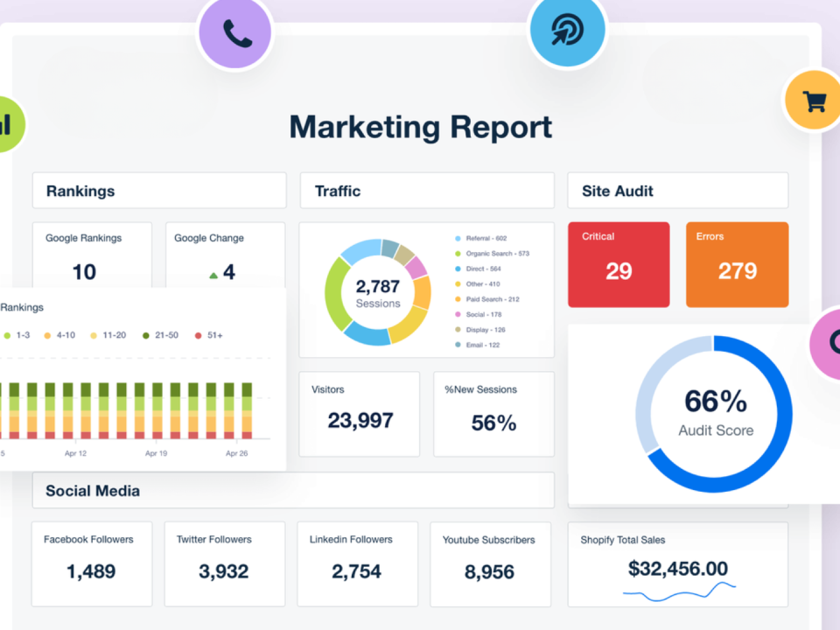Viewport: 840px width, 630px height.
Task: Open the Twitter Followers card
Action: (x=225, y=564)
